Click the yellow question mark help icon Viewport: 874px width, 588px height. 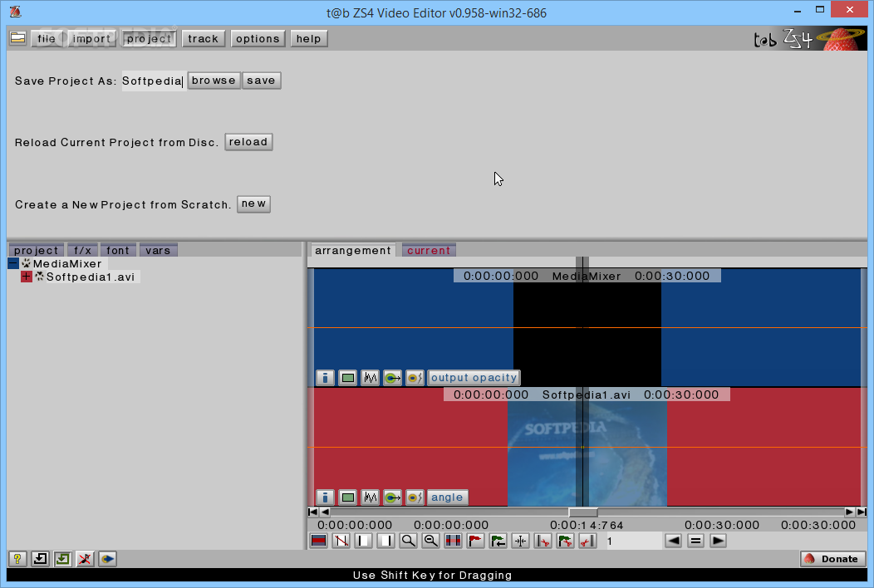[17, 559]
